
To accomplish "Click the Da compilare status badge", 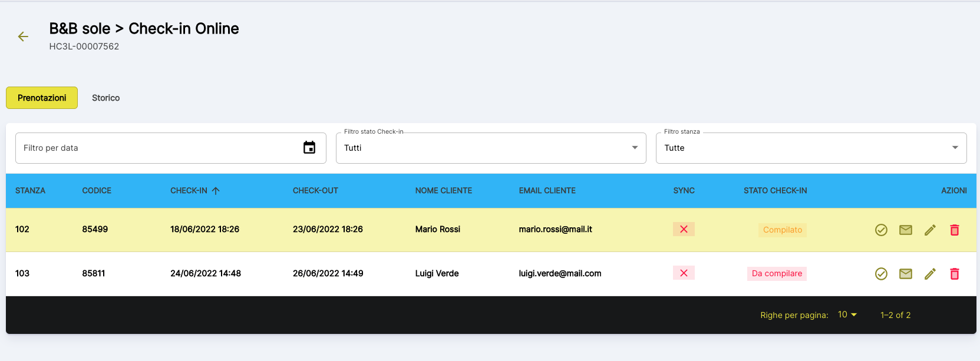I will [777, 274].
